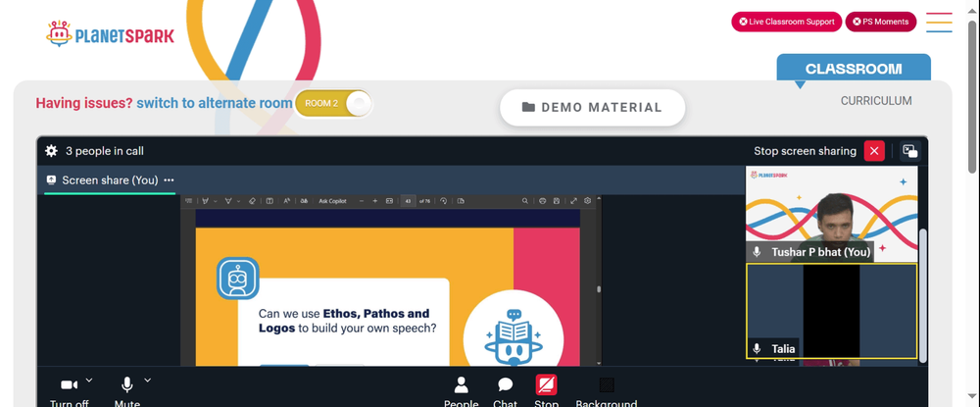
Task: Open the People panel
Action: (x=462, y=383)
